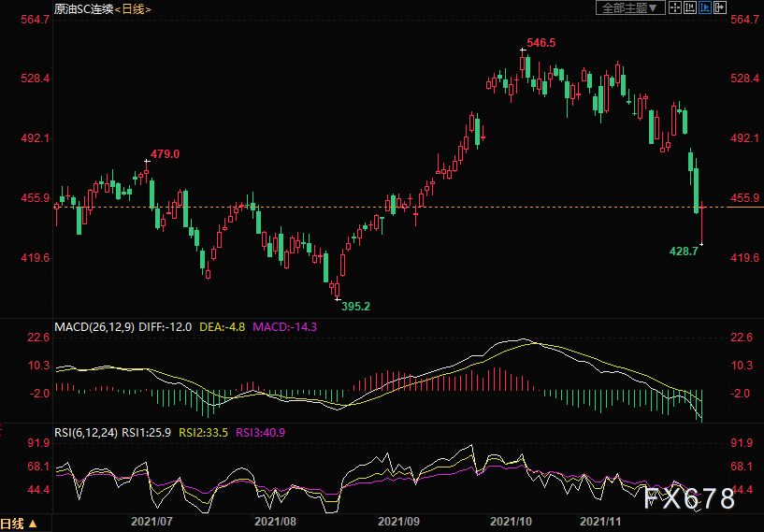
Task: Click the RSI1:25.9 value label
Action: coord(146,433)
